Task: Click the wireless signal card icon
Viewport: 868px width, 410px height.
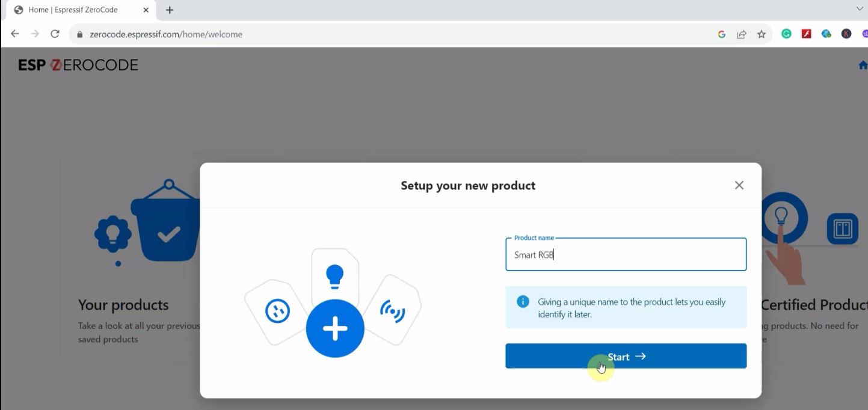Action: [x=392, y=311]
